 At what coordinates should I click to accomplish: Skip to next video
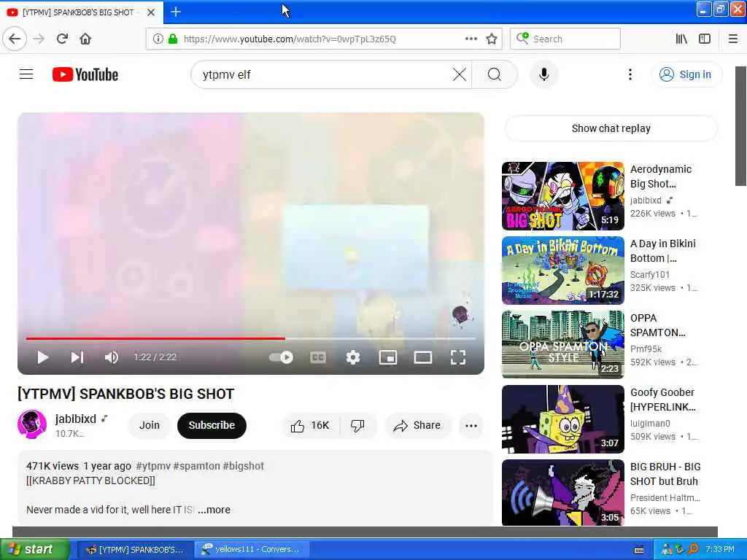point(77,357)
